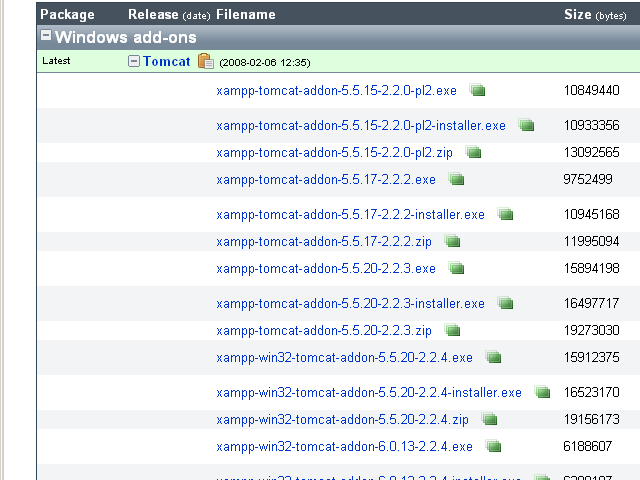This screenshot has width=640, height=480.
Task: Open the Tomcat package link
Action: tap(167, 61)
